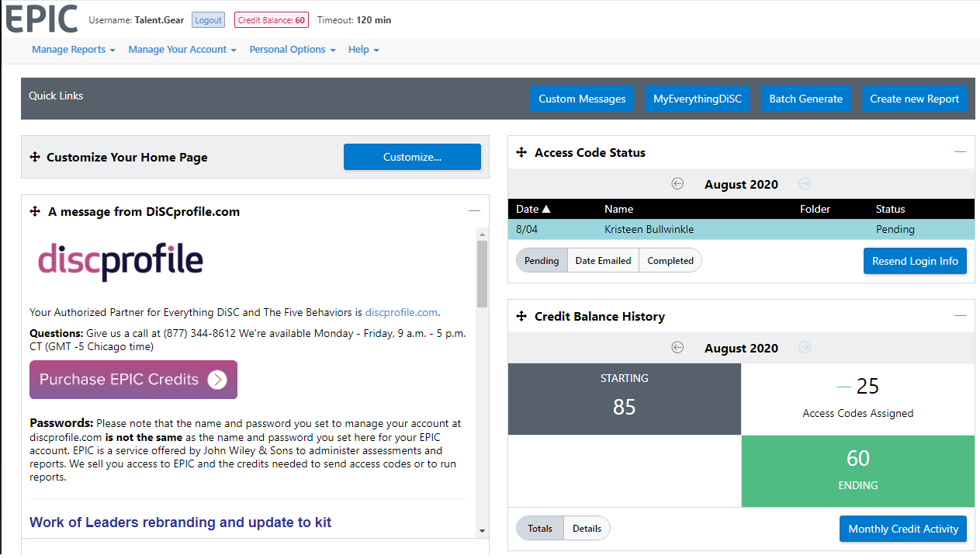Collapse the Credit Balance History panel
Viewport: 980px width, 559px height.
tap(960, 317)
